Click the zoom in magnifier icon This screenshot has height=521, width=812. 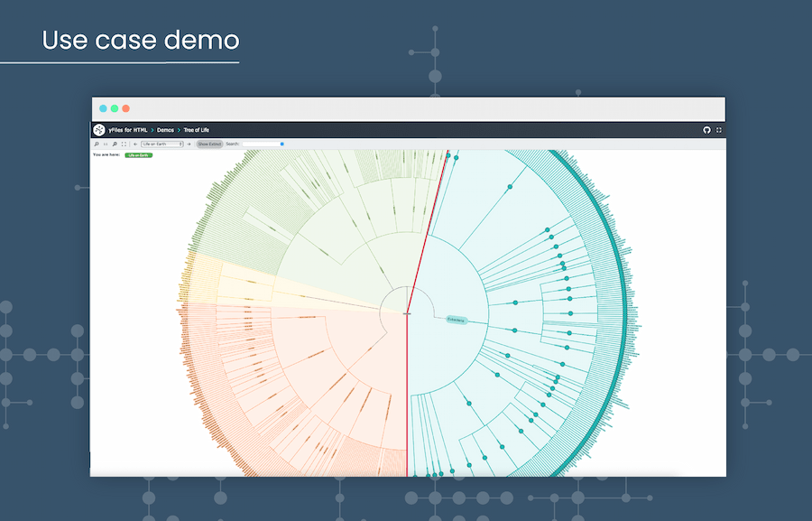click(97, 144)
